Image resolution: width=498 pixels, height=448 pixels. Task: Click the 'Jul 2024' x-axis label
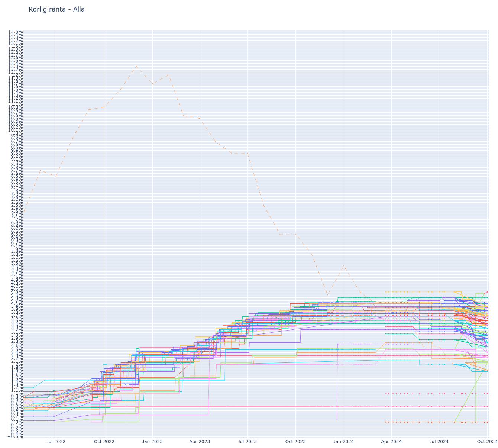[x=439, y=442]
